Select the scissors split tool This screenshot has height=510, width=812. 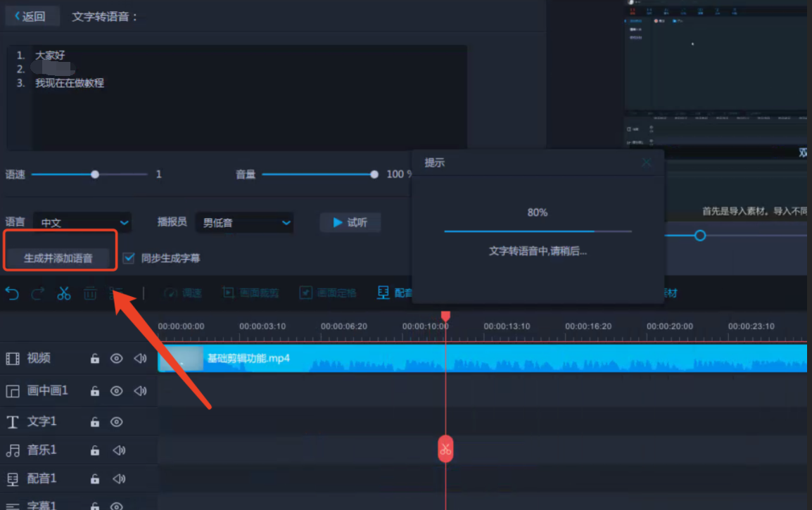tap(63, 293)
